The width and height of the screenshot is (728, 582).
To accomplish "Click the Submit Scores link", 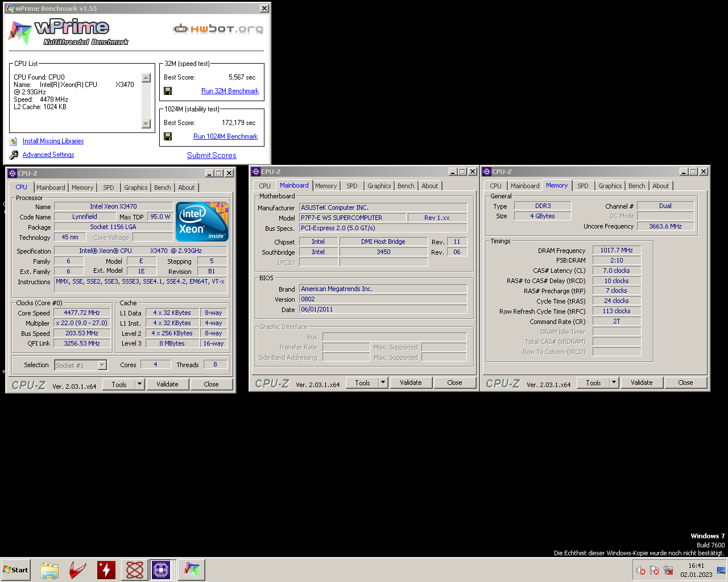I will [x=212, y=155].
